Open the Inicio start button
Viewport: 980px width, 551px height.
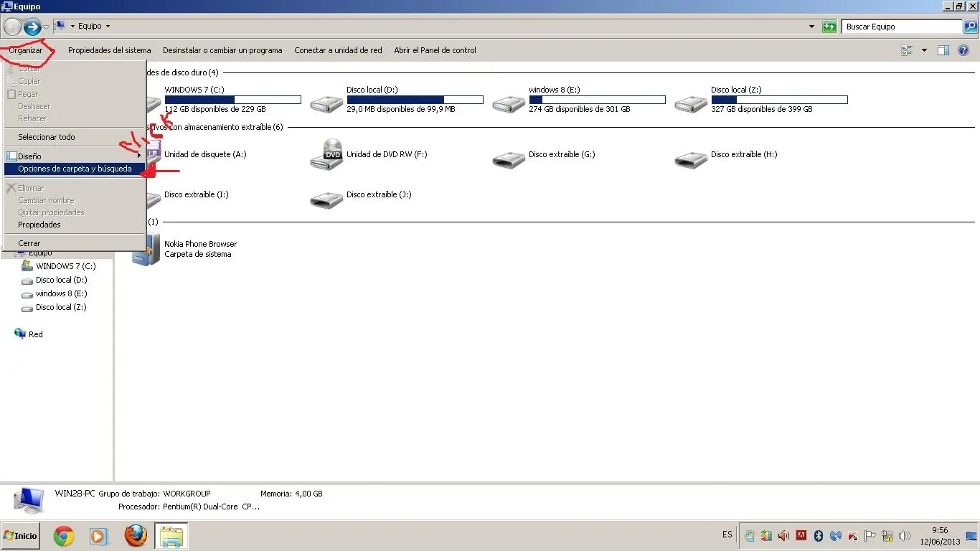(20, 536)
